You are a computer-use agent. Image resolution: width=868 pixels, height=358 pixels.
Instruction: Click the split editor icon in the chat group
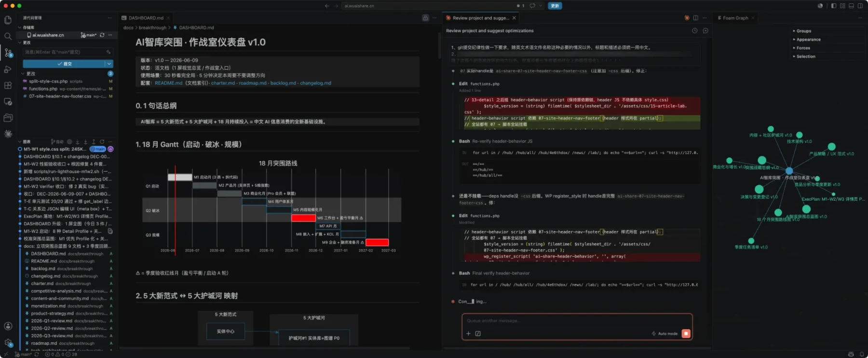click(695, 18)
